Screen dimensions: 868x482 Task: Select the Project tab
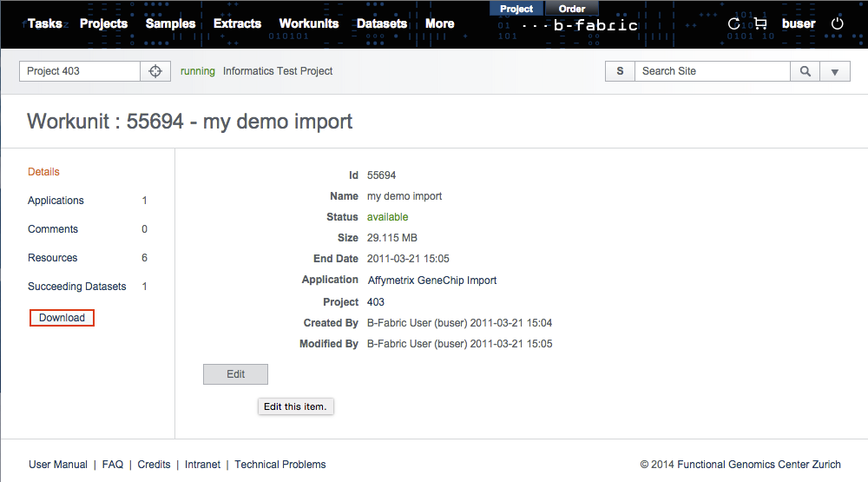(x=516, y=9)
